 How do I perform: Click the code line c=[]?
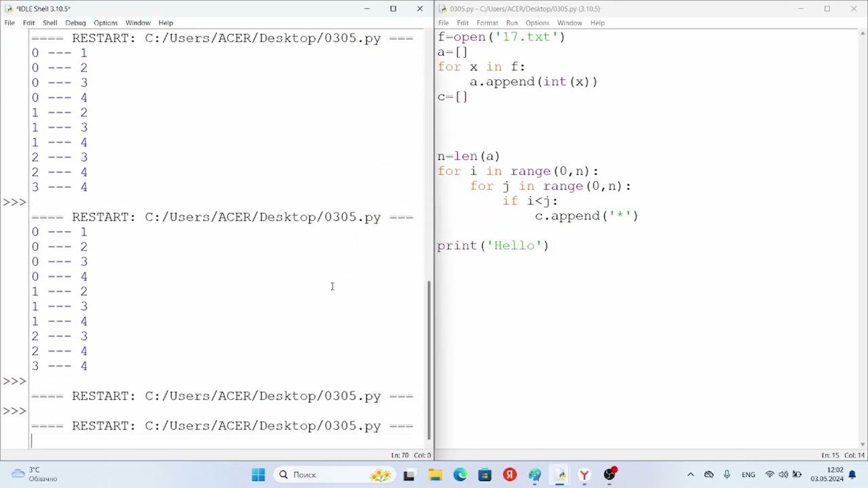(452, 97)
